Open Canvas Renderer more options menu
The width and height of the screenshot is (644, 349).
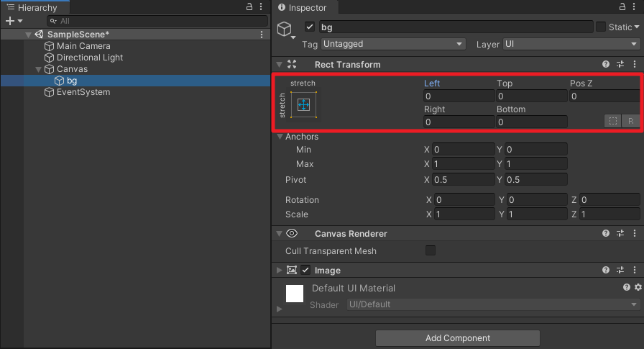(635, 233)
